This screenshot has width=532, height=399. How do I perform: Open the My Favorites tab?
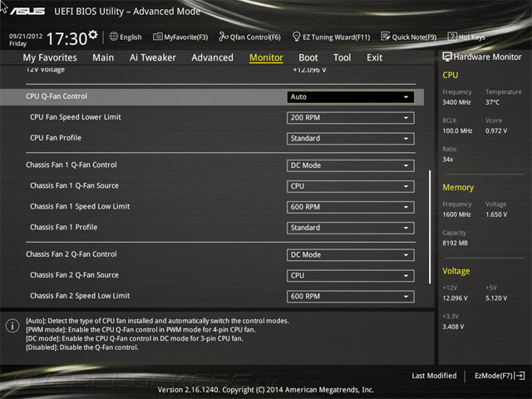[50, 57]
